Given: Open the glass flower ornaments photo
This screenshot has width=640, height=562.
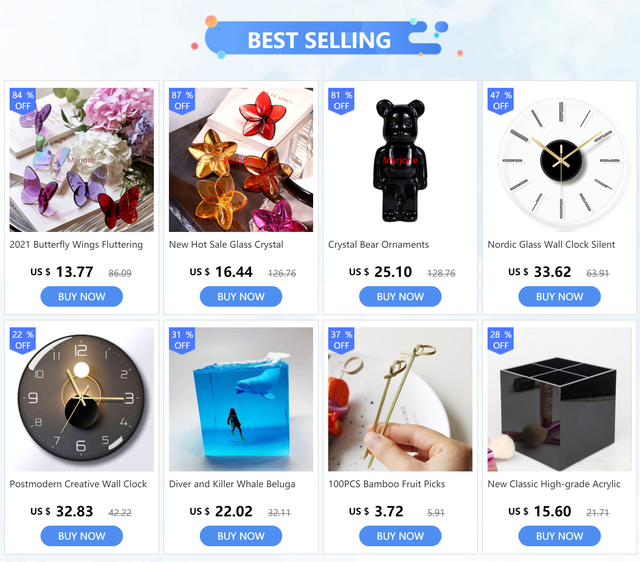Looking at the screenshot, I should (241, 160).
